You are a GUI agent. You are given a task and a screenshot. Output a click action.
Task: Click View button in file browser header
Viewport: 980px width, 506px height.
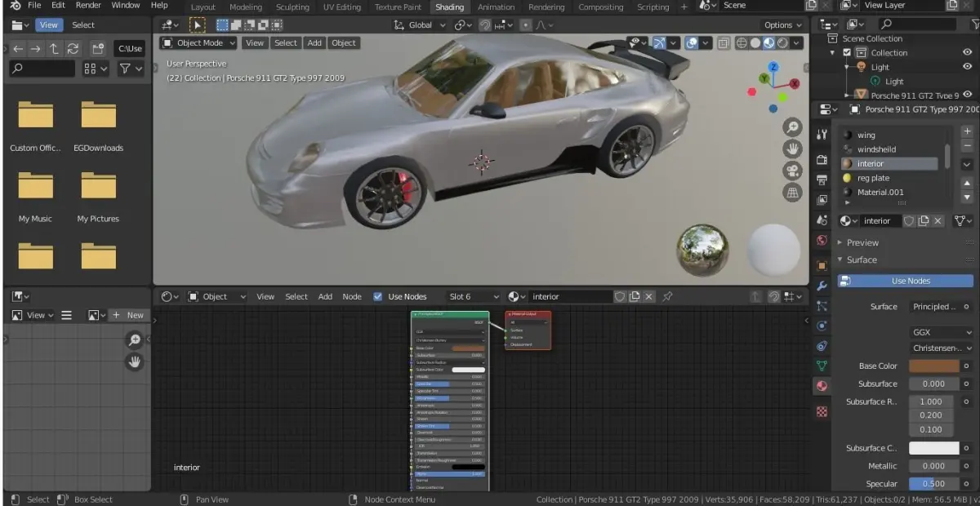click(48, 25)
